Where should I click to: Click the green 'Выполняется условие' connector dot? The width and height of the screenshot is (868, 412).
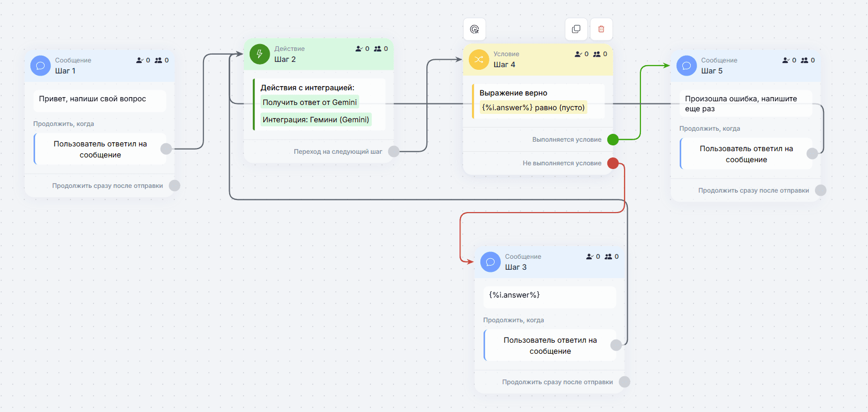(613, 140)
